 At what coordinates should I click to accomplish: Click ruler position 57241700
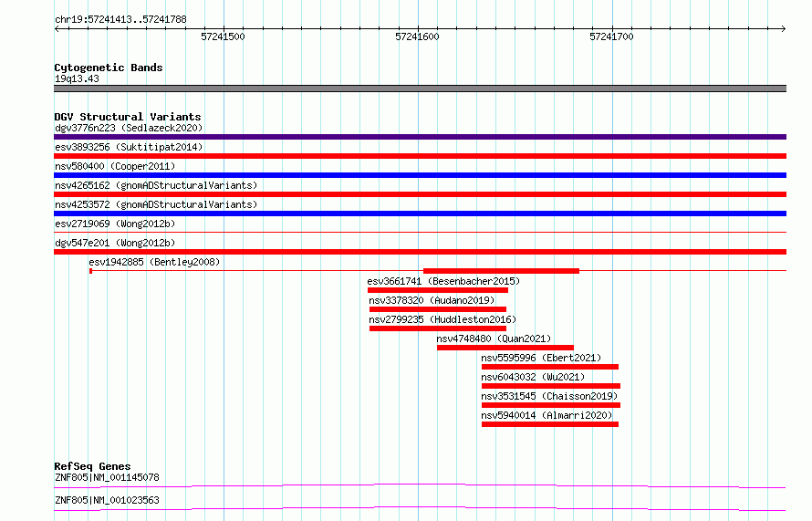[x=611, y=36]
